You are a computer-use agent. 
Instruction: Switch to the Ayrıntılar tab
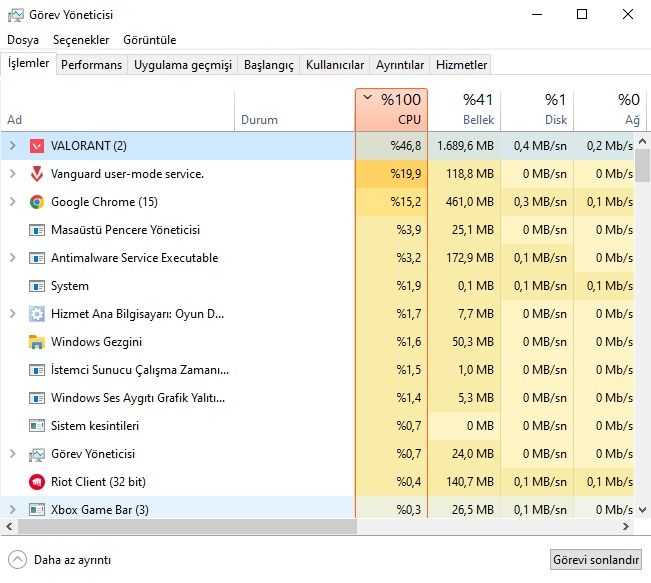click(400, 65)
